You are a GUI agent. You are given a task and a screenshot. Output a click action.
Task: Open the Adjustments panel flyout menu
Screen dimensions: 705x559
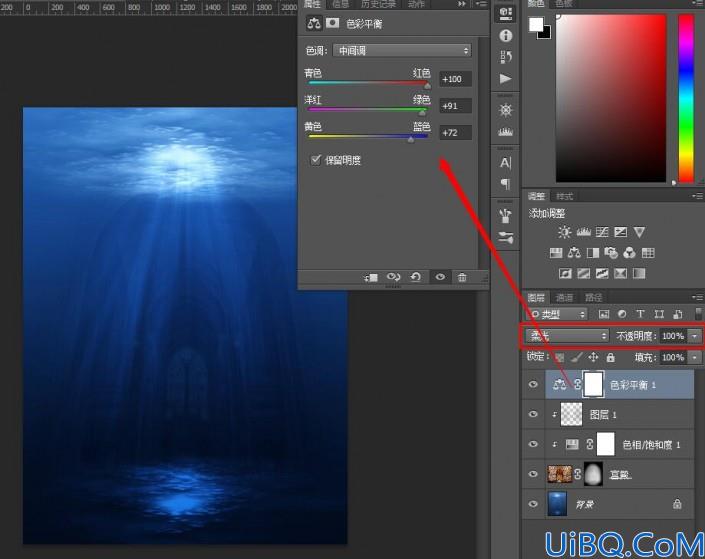pos(698,196)
